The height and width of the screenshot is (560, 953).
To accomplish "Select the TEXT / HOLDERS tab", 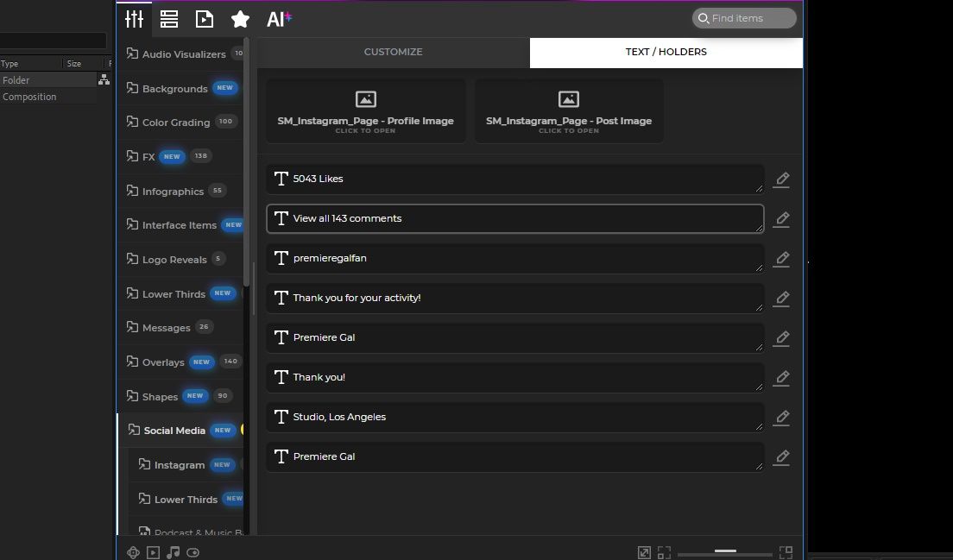I will [666, 52].
